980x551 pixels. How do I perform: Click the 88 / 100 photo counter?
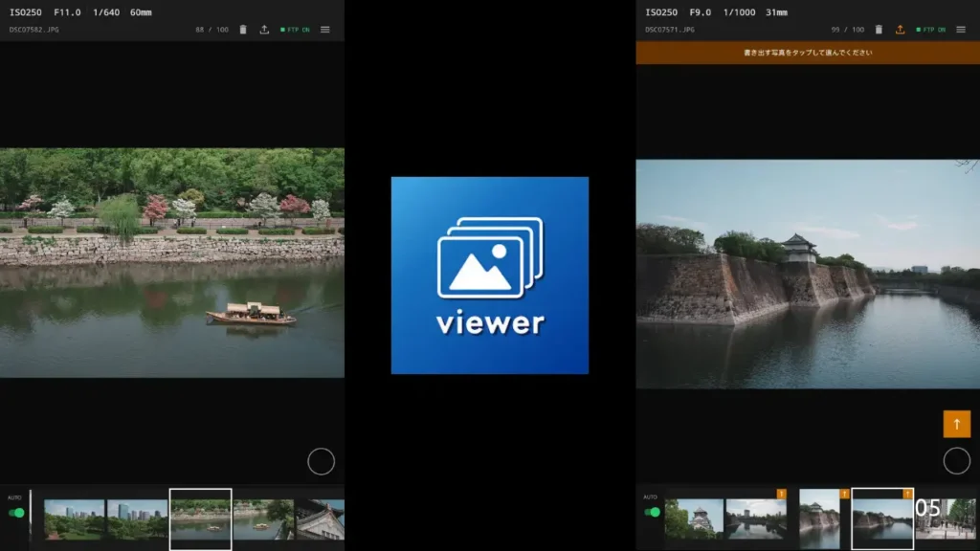point(212,30)
